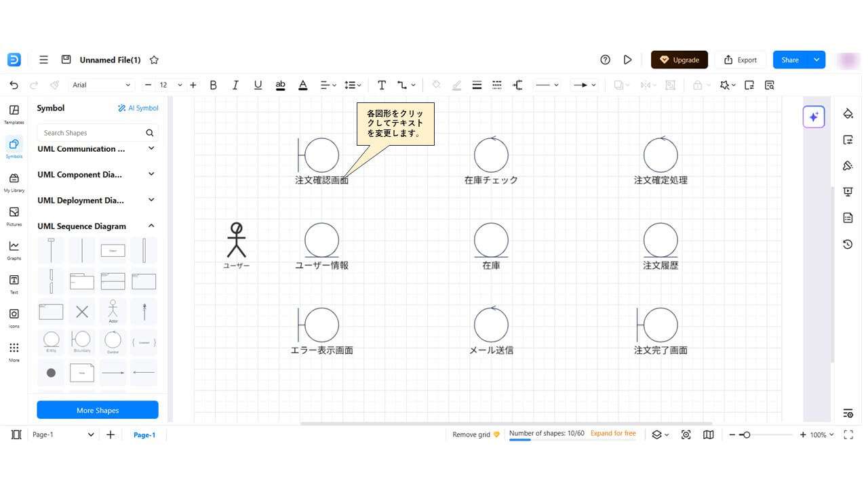Click the Undo arrow icon
Viewport: 868px width, 488px height.
click(14, 85)
